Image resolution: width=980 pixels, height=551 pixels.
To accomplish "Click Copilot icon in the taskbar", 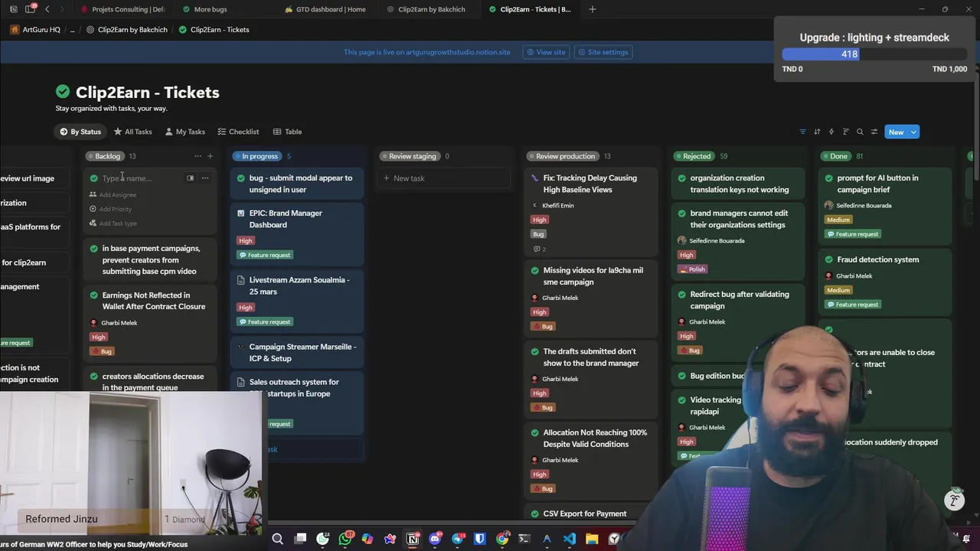I will (367, 539).
